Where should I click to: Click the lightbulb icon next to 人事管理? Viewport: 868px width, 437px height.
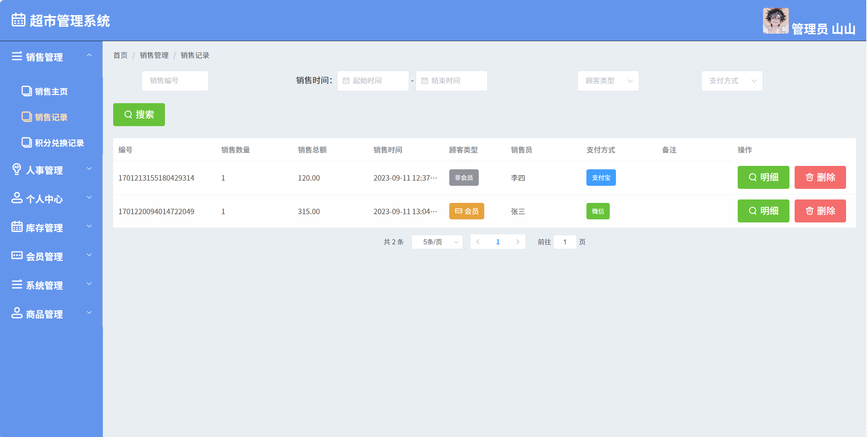coord(17,169)
